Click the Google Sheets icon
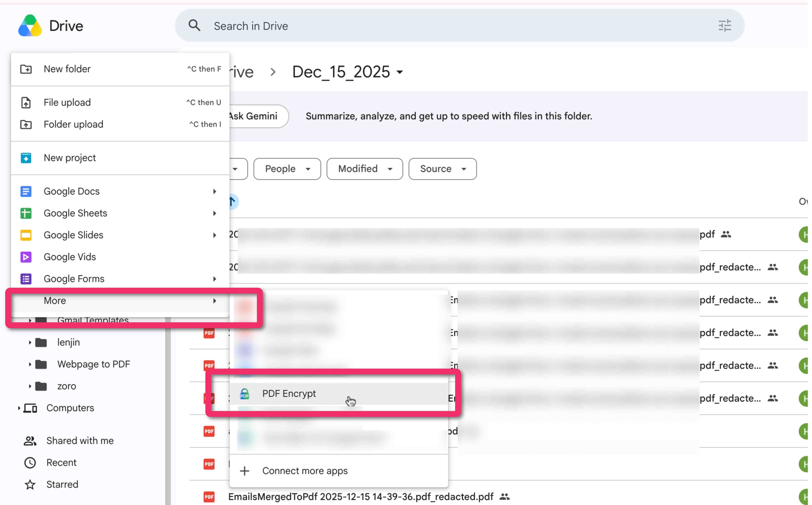812x505 pixels. (x=26, y=213)
